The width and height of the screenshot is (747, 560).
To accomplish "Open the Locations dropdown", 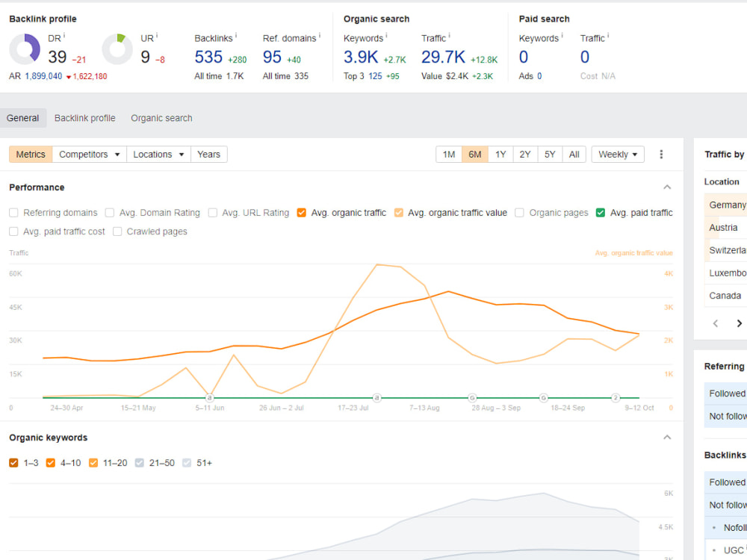I will [158, 155].
